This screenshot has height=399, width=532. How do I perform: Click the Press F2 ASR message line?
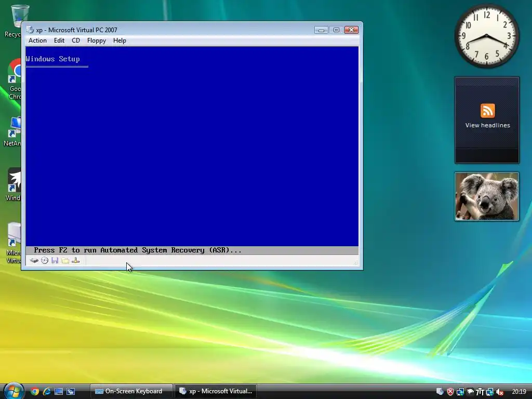137,250
